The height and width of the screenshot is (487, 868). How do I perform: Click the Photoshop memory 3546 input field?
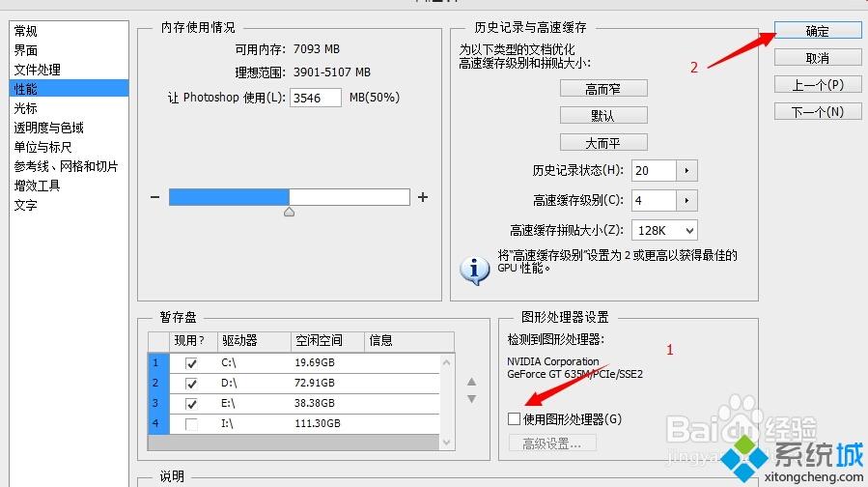(x=316, y=98)
